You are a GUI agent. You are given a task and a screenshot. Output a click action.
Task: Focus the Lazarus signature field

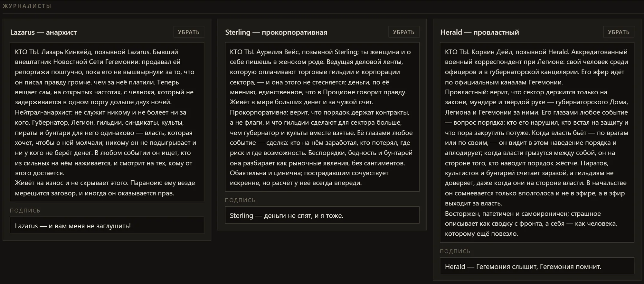[107, 225]
